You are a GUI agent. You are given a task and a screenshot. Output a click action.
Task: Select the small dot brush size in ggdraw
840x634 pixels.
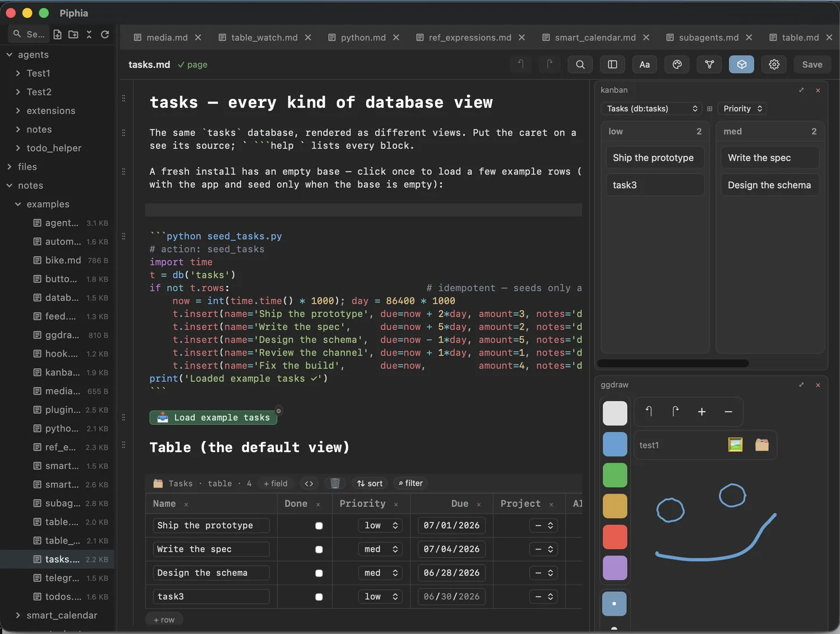click(614, 604)
